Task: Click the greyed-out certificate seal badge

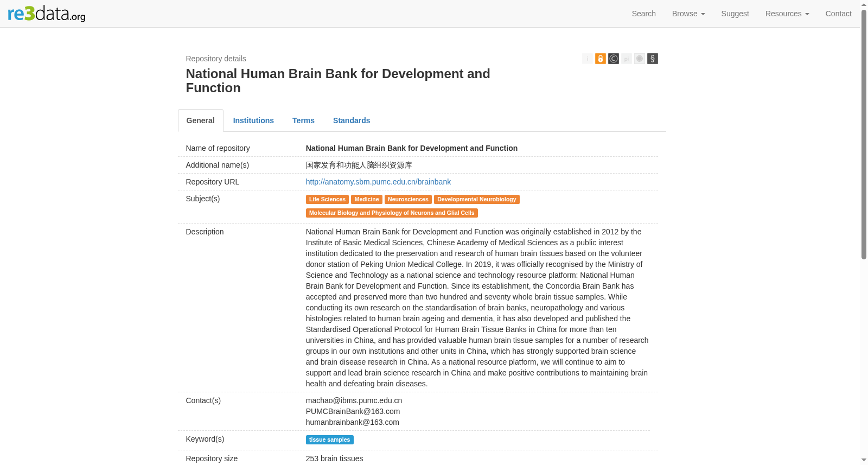Action: point(640,59)
